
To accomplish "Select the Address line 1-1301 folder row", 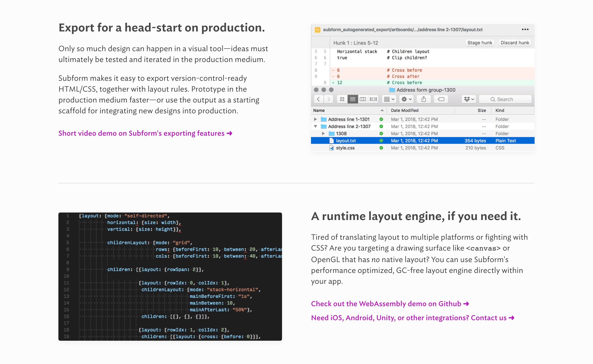I will click(x=423, y=119).
